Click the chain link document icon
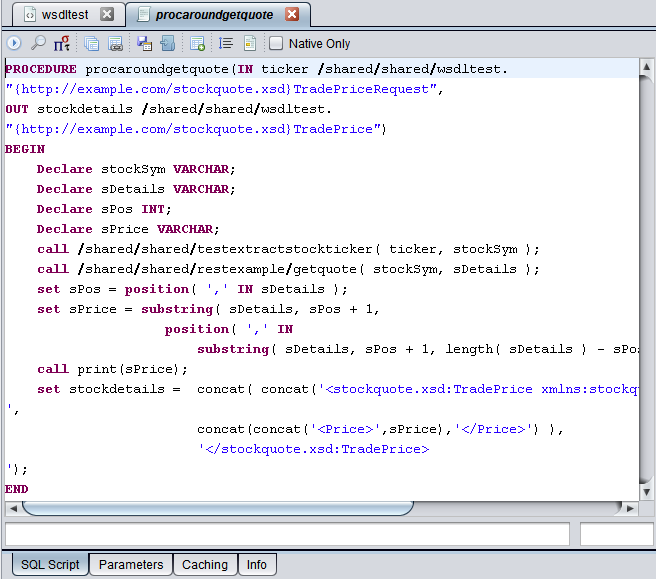The width and height of the screenshot is (656, 579). (116, 43)
